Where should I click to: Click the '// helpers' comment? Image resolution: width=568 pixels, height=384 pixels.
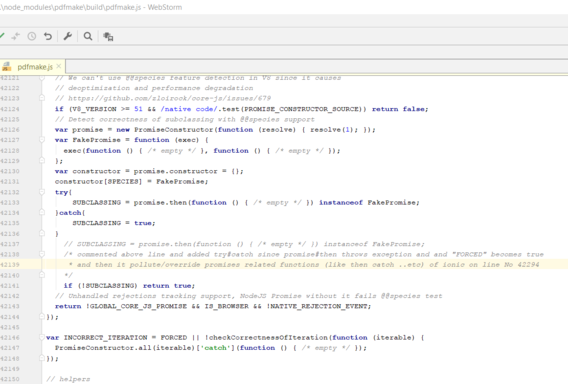pos(68,379)
